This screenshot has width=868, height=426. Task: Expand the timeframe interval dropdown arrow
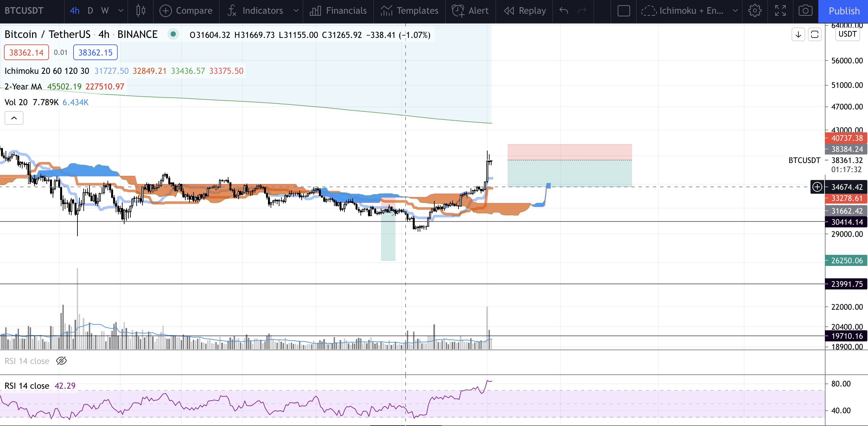tap(121, 11)
